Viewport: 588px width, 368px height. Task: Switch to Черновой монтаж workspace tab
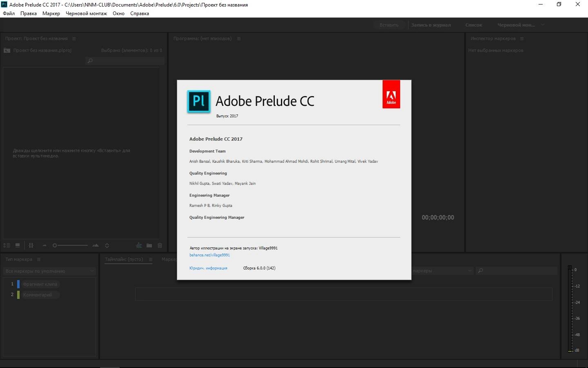(516, 25)
